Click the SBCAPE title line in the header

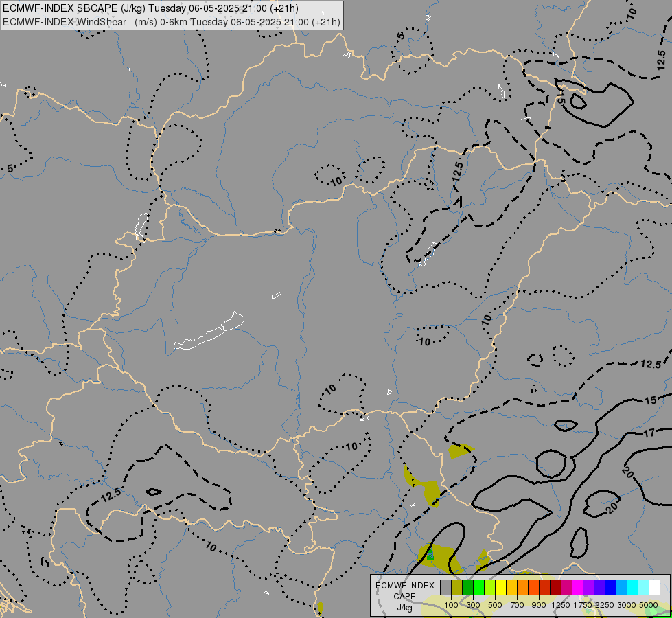click(151, 8)
